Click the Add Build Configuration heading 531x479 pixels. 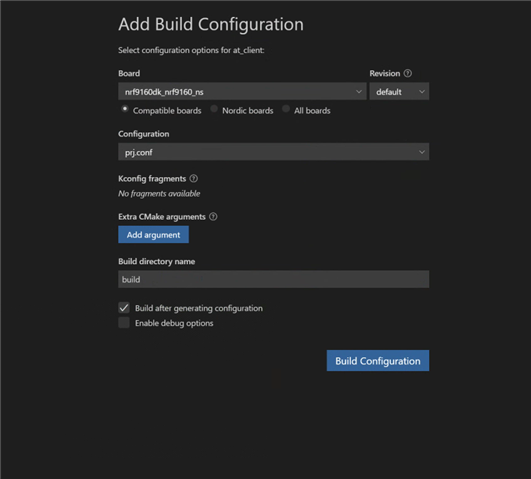211,25
